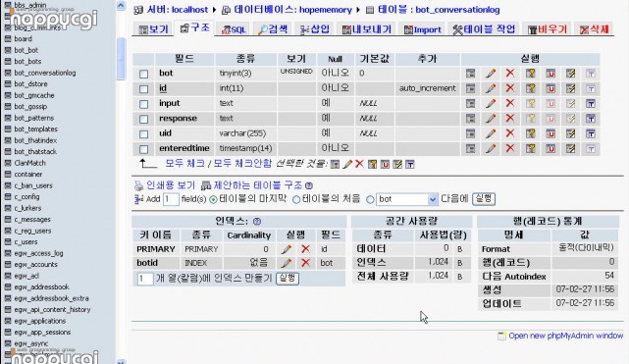Click the browse values icon for field bot
The image size is (629, 364).
tap(471, 74)
